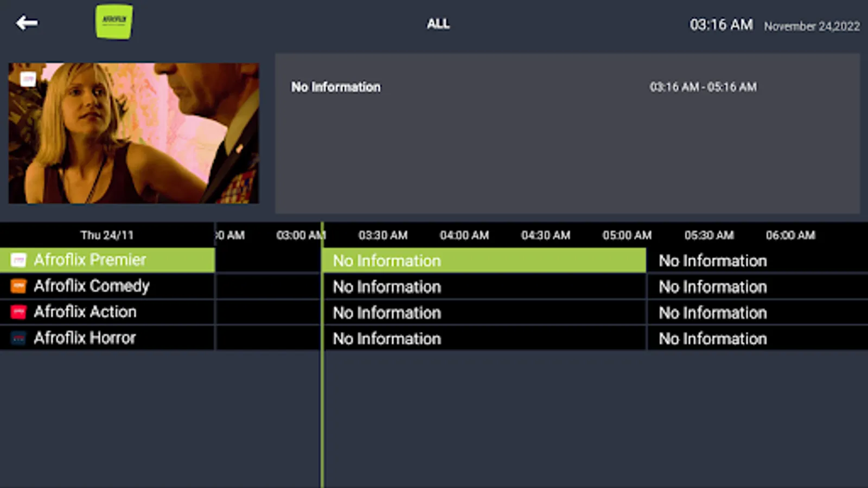Viewport: 868px width, 488px height.
Task: Tap the channel logo badge on video preview
Action: pyautogui.click(x=28, y=79)
